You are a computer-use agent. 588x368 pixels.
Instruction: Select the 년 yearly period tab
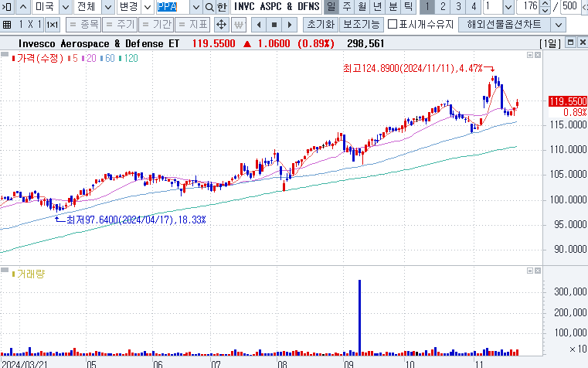[378, 7]
